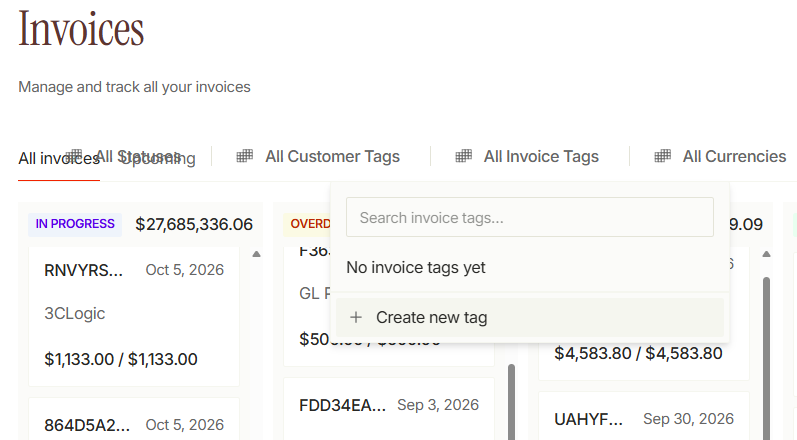Click the Sep 3, 2026 date

coord(438,405)
